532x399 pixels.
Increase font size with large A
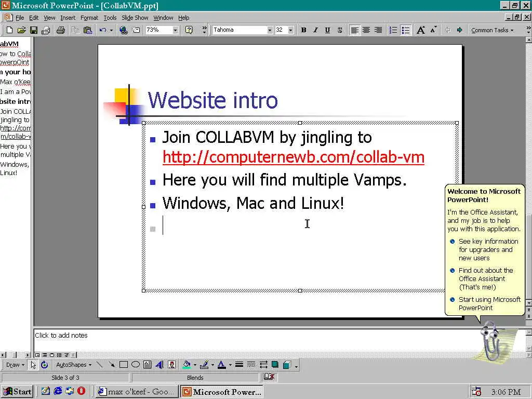[421, 30]
